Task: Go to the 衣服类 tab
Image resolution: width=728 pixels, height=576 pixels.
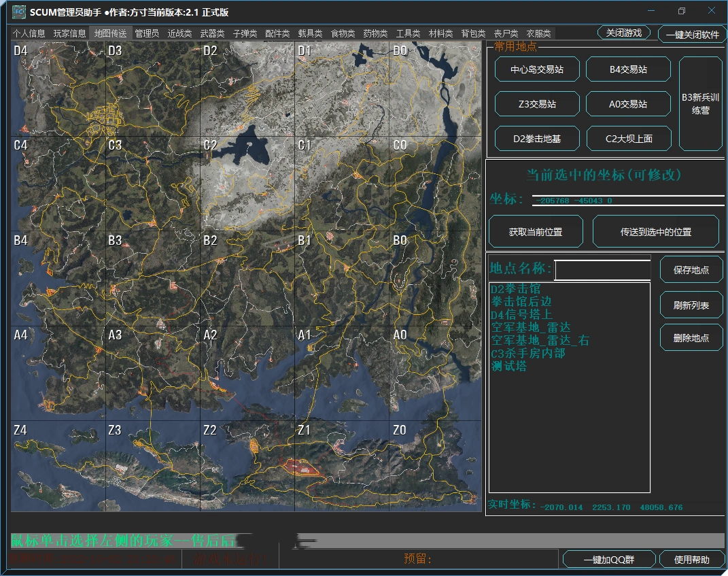Action: coord(538,33)
